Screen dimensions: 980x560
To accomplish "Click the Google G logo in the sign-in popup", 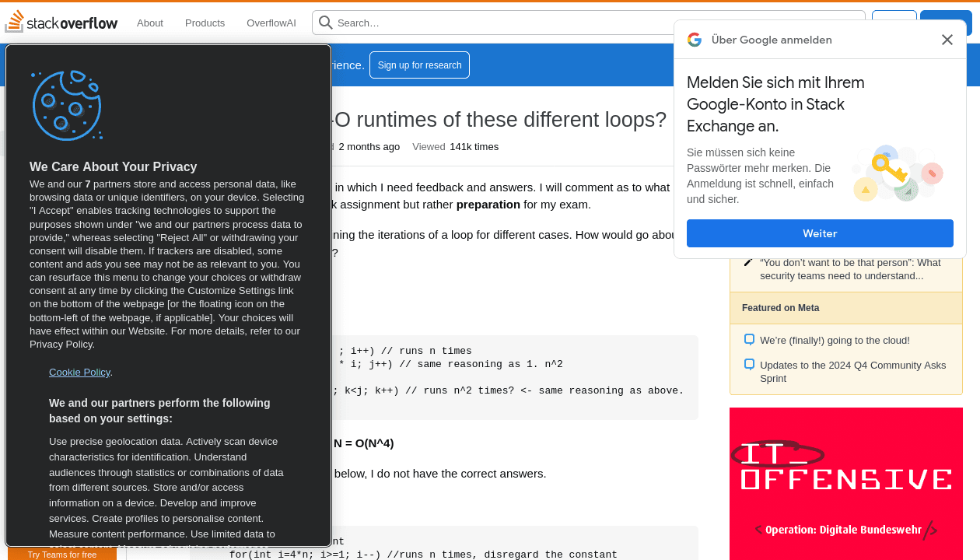I will point(694,39).
